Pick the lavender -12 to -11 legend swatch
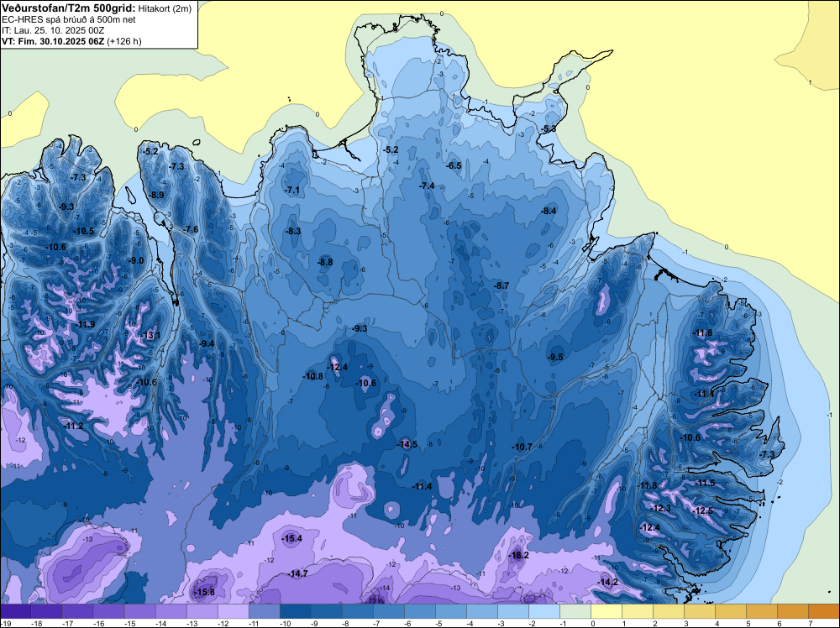840x628 pixels. click(234, 611)
